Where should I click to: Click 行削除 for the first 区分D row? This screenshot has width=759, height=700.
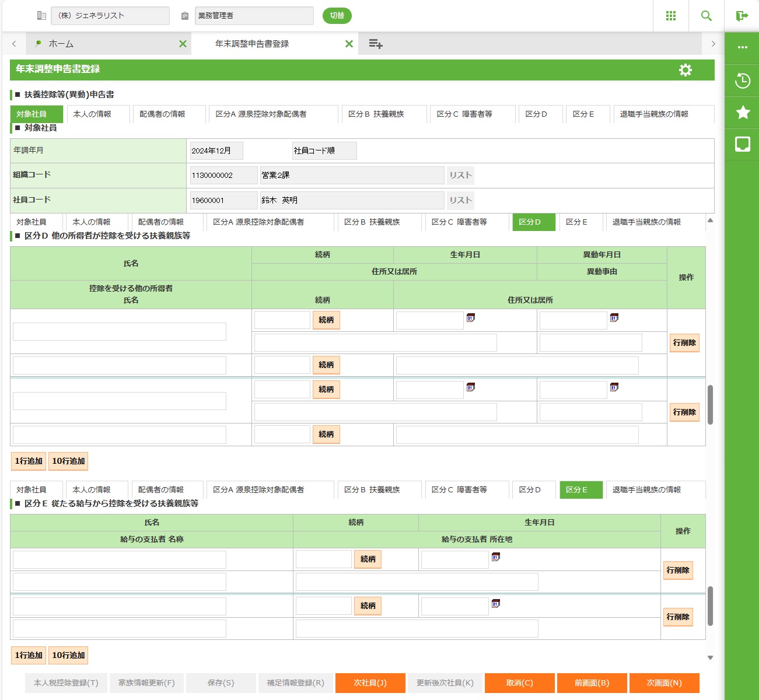click(x=684, y=343)
